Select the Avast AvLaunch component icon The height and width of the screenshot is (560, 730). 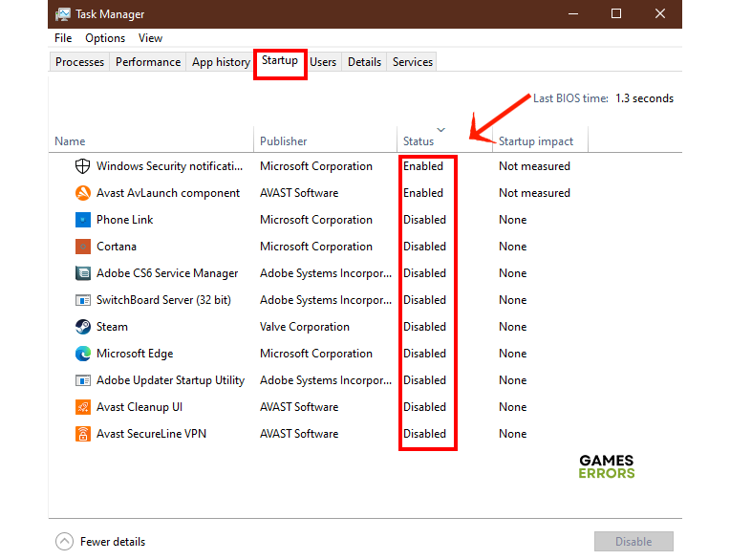[x=83, y=193]
